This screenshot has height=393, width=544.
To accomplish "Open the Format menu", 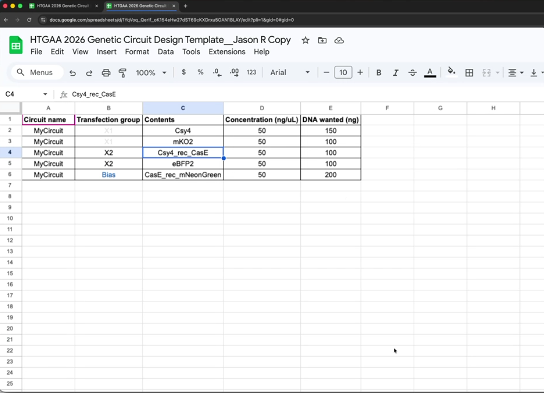I will [137, 52].
